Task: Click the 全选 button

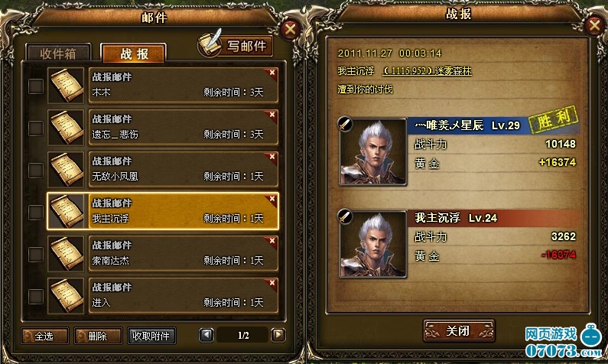Action: (x=44, y=336)
